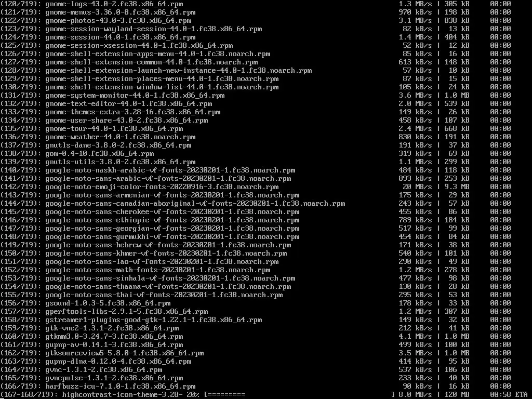Viewport: 532px width, 399px height.
Task: Select gnome-weather-44.0-1 noarch package
Action: [120, 137]
